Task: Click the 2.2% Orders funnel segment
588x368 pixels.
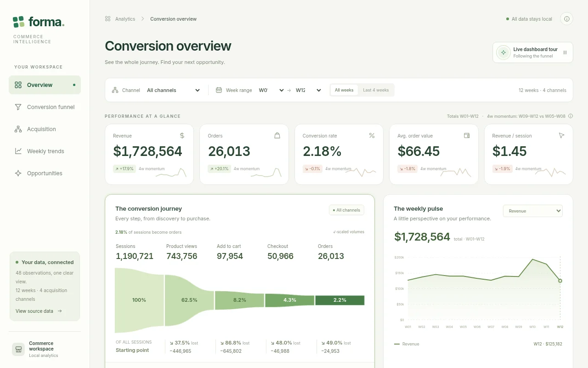Action: pyautogui.click(x=340, y=300)
